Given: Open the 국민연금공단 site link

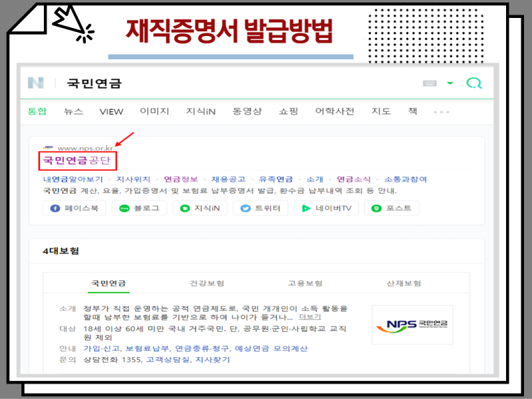Looking at the screenshot, I should [x=77, y=160].
